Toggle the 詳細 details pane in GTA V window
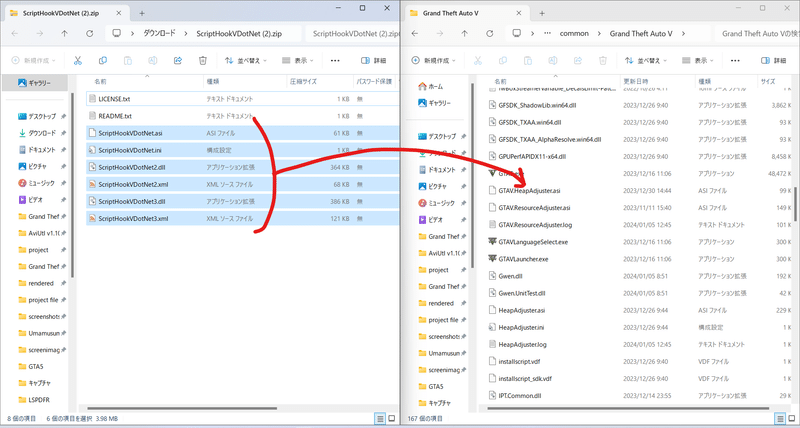 click(773, 60)
